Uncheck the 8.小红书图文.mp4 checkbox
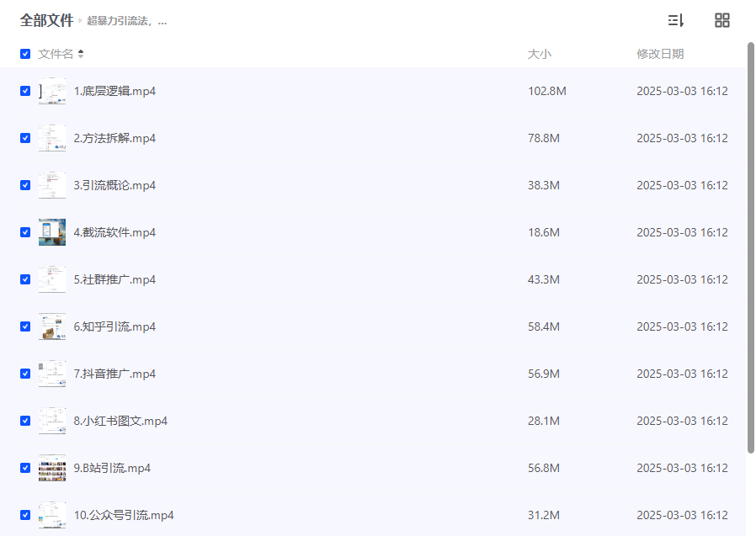 click(x=25, y=421)
